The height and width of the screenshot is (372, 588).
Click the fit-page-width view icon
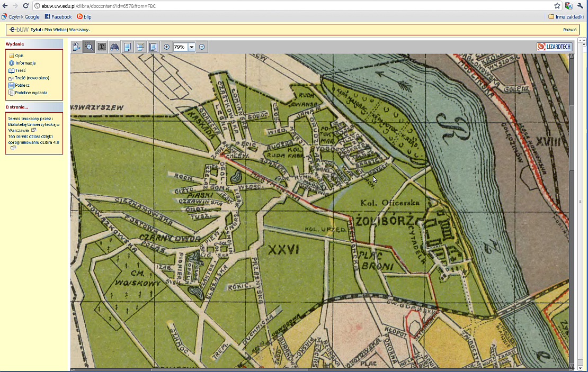[x=128, y=47]
